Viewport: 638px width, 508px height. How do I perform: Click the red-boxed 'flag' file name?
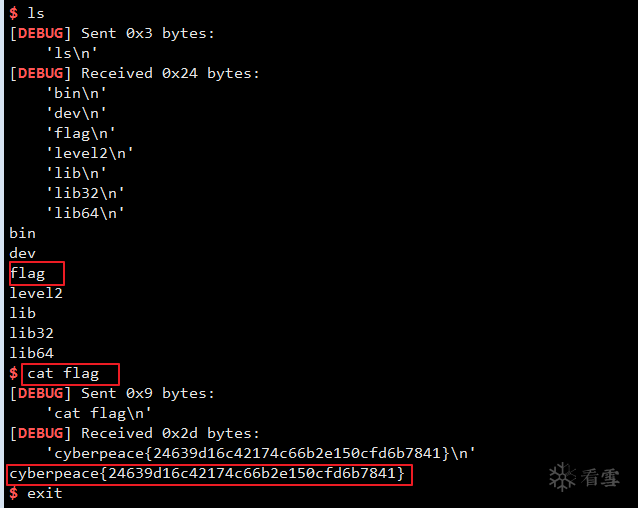(28, 273)
